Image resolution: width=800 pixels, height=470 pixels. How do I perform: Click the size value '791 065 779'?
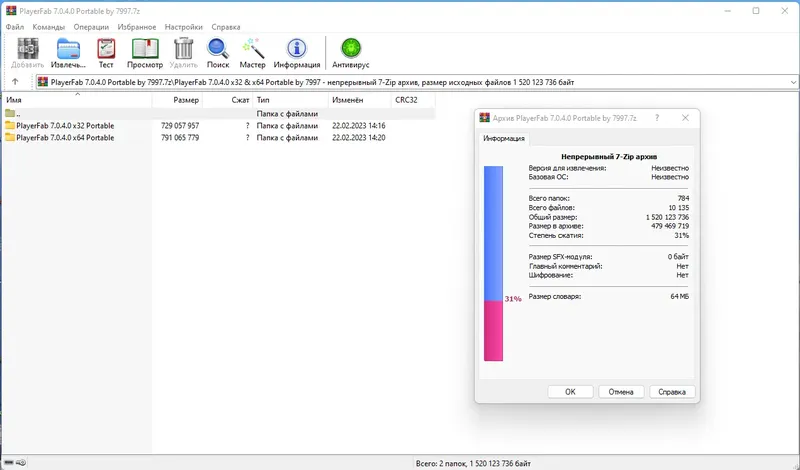180,137
